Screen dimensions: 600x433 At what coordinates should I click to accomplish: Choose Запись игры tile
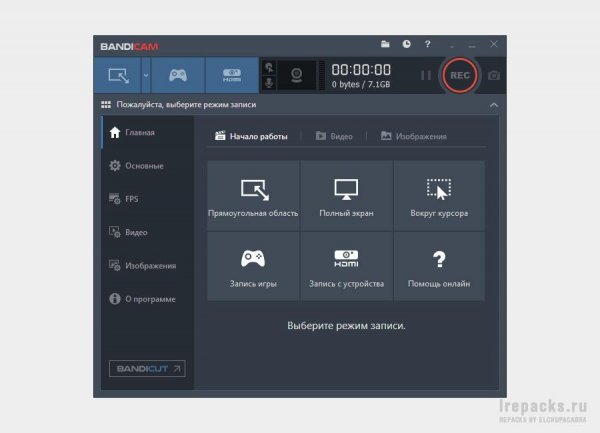pyautogui.click(x=253, y=266)
